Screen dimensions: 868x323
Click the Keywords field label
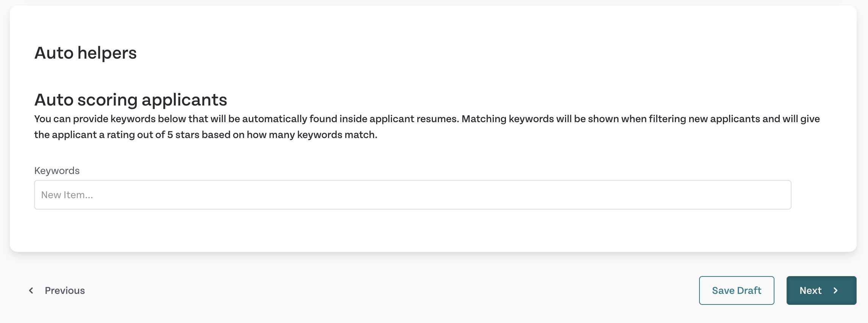pyautogui.click(x=57, y=171)
